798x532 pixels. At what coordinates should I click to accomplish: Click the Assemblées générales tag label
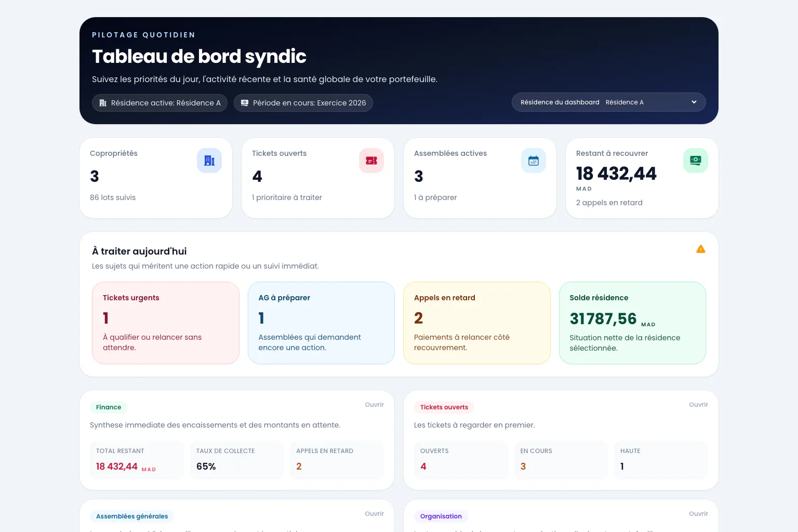pyautogui.click(x=132, y=516)
